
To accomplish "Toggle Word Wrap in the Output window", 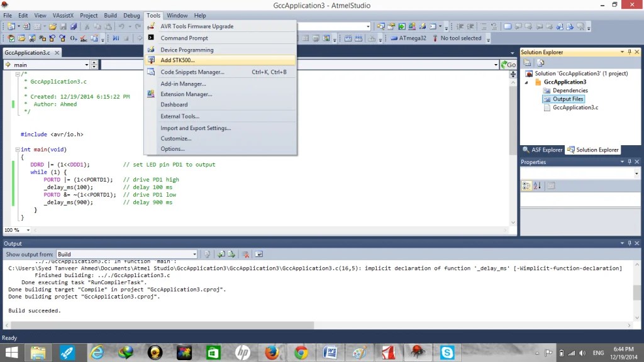I will point(258,254).
